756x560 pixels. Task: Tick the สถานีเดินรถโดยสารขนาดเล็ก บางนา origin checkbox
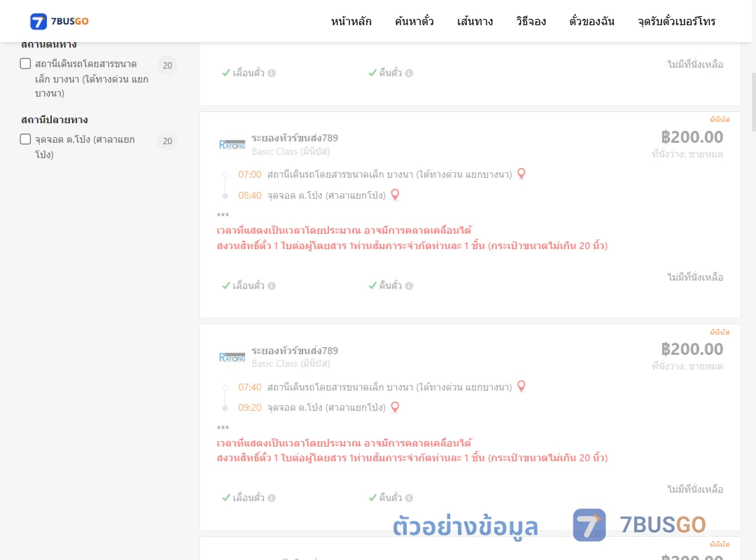(26, 64)
